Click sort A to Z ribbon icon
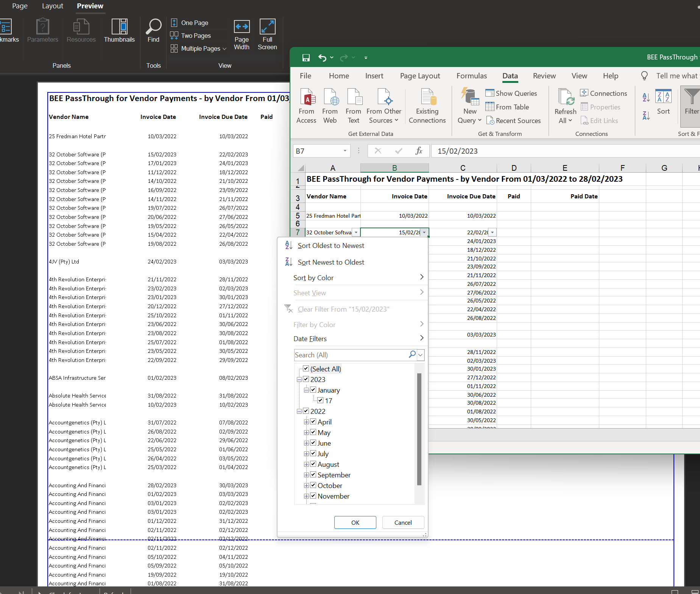 tap(646, 97)
